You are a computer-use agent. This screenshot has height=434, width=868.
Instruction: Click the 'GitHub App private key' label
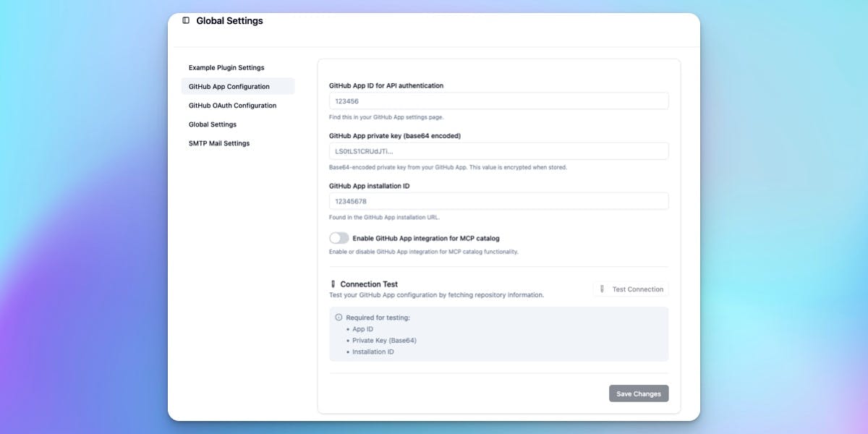pyautogui.click(x=395, y=135)
